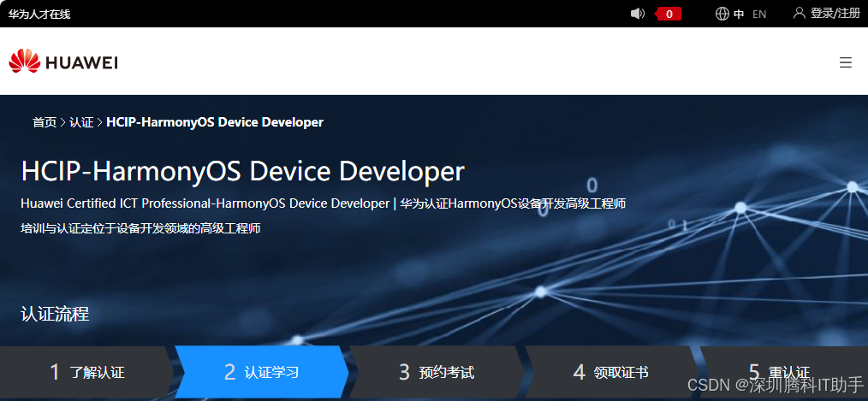The width and height of the screenshot is (868, 401).
Task: Open 登录/注册 login link
Action: click(x=835, y=14)
